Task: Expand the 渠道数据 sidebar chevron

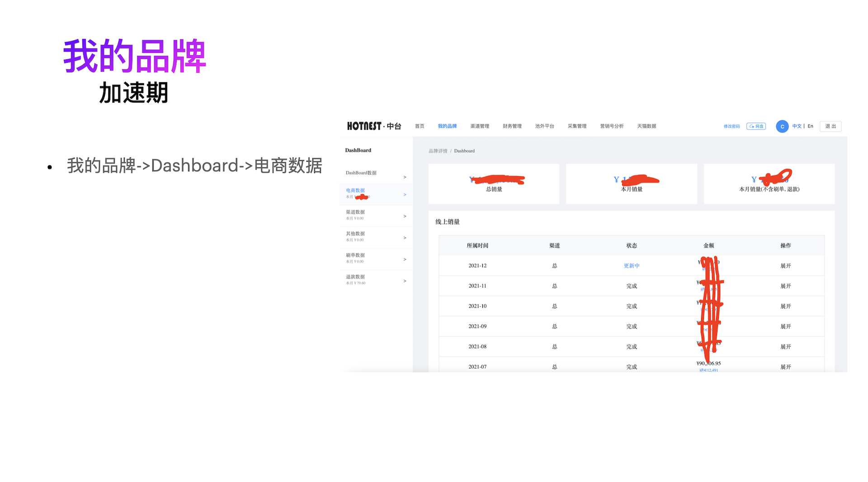Action: [405, 216]
